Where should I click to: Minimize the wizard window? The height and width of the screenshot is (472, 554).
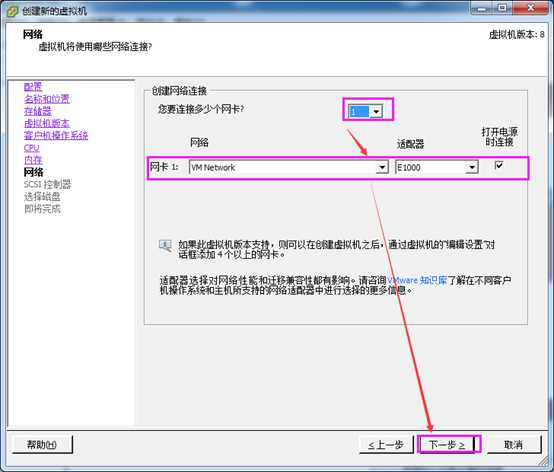tap(482, 8)
